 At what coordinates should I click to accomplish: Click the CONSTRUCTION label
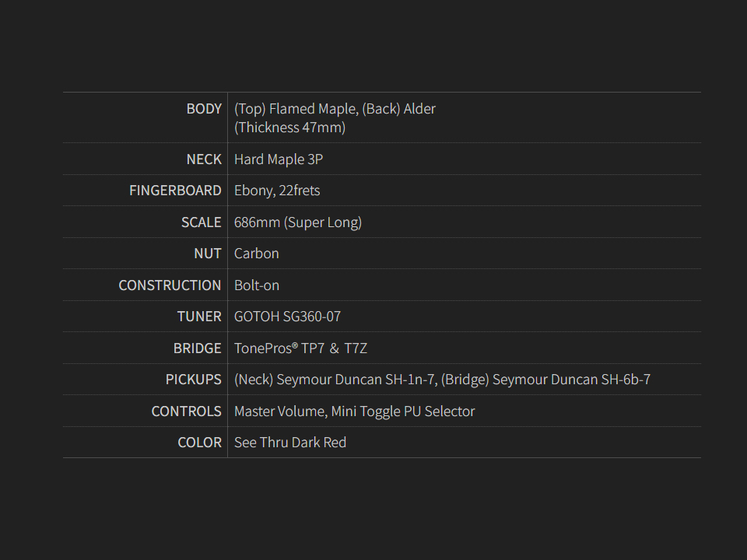pos(170,285)
